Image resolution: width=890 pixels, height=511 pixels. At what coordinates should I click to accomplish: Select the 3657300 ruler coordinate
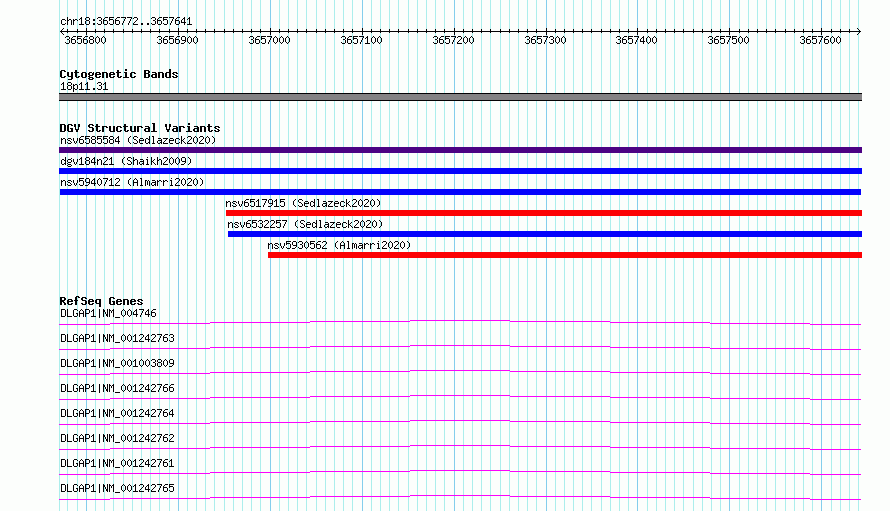coord(545,40)
